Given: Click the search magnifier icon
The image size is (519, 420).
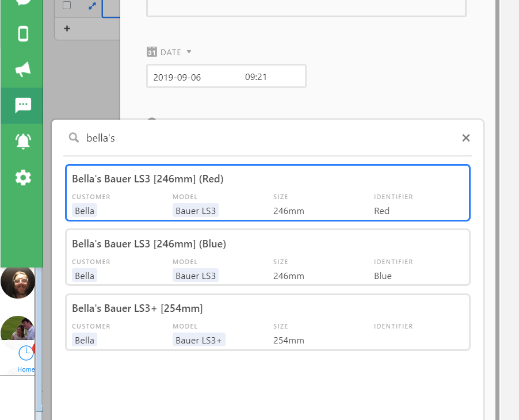Looking at the screenshot, I should [x=74, y=138].
